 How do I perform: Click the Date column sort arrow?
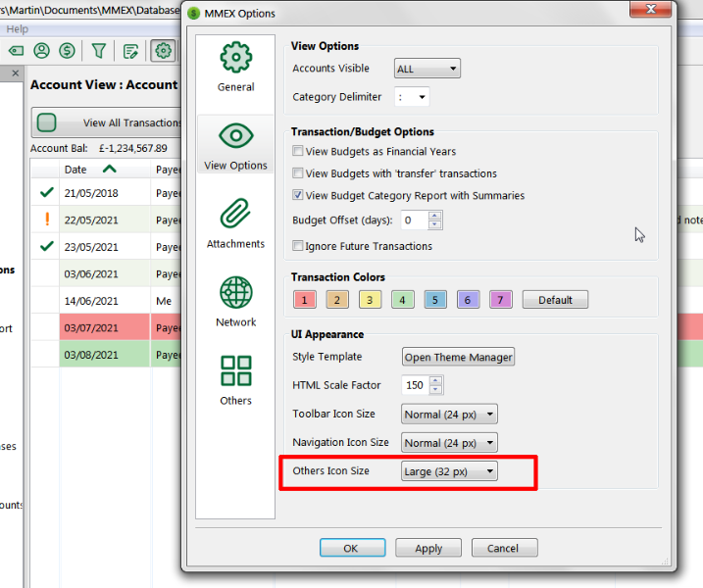click(x=110, y=169)
